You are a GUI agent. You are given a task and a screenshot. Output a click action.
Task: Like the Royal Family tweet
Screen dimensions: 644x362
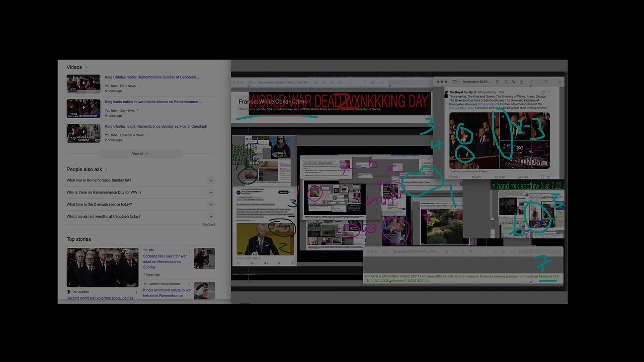497,177
